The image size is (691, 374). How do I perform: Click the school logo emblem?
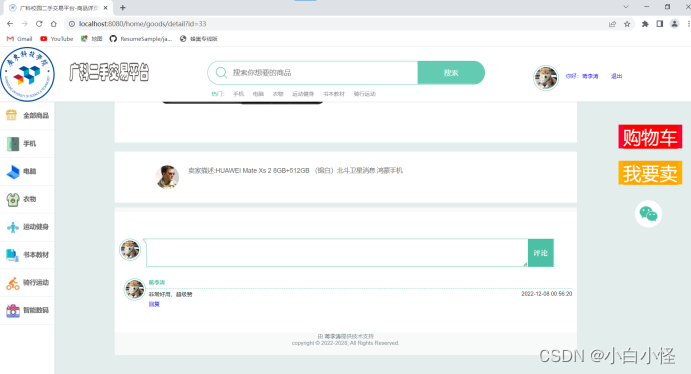tap(27, 74)
